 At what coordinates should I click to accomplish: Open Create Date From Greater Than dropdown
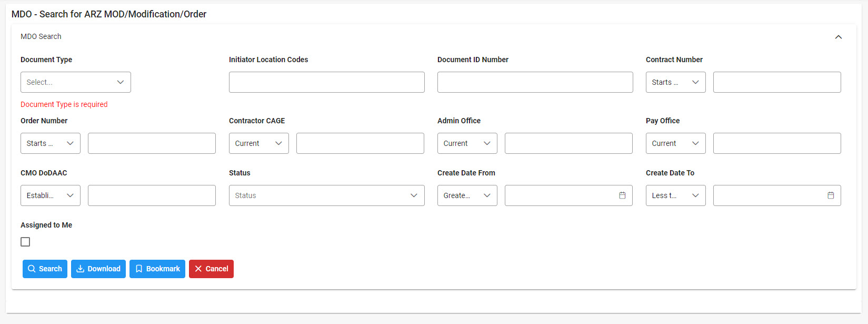pos(467,195)
